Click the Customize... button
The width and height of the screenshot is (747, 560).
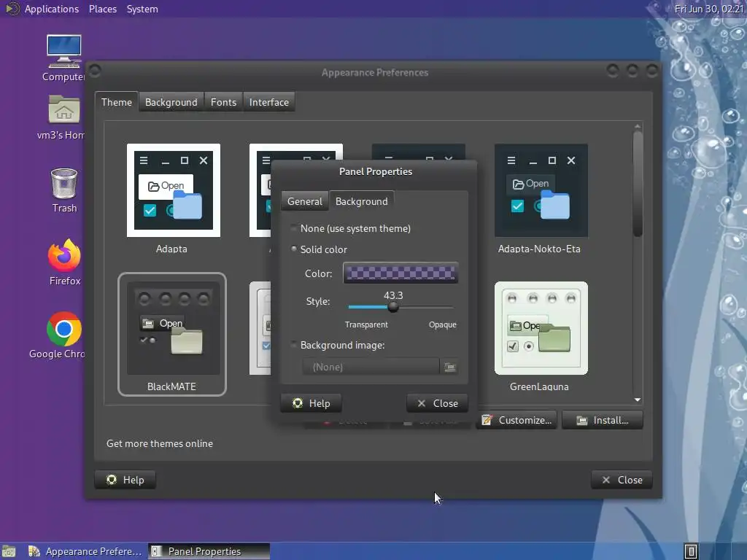516,420
